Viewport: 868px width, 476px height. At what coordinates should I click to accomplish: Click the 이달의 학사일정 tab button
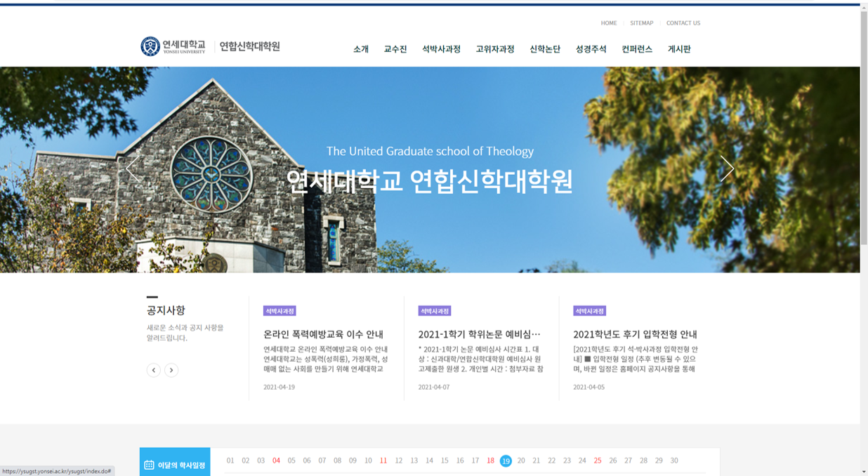click(x=175, y=462)
